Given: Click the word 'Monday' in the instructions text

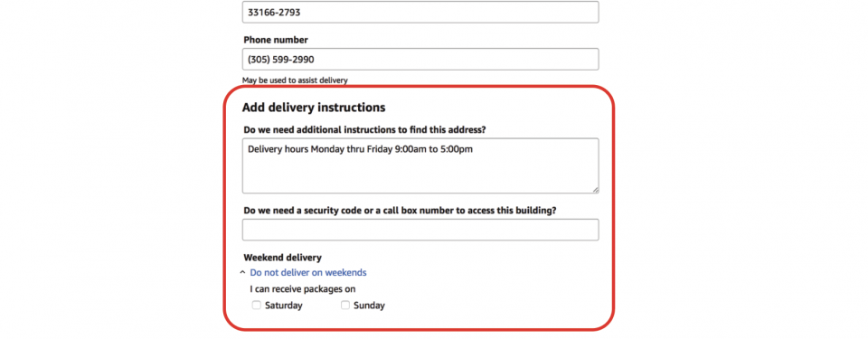Looking at the screenshot, I should point(326,149).
